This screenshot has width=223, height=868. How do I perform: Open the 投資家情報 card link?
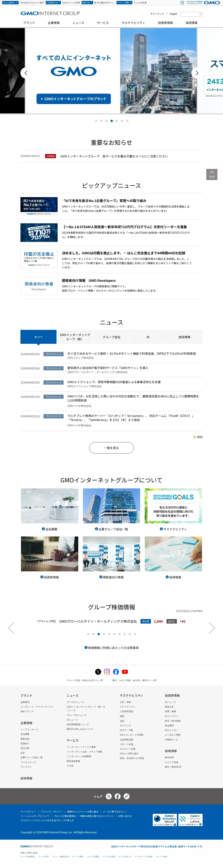pos(50,577)
